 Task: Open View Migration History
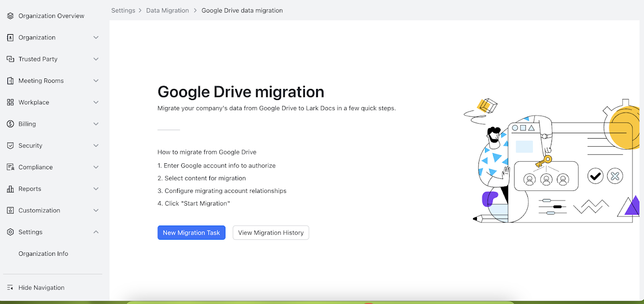(271, 233)
